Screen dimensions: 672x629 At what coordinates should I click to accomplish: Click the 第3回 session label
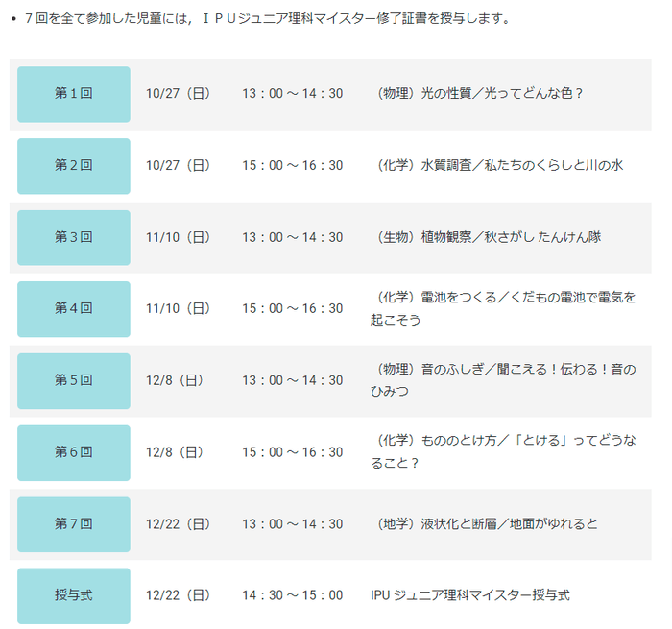point(74,237)
